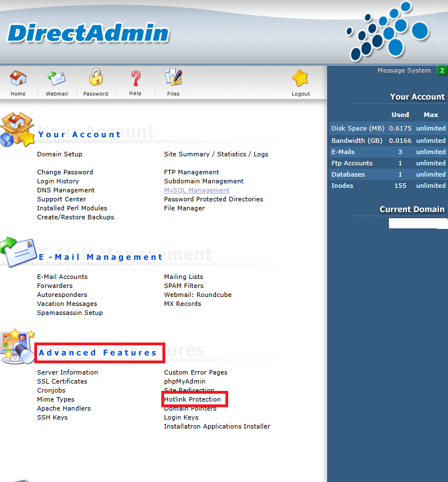The height and width of the screenshot is (482, 448).
Task: Open Mime Types
Action: click(56, 400)
